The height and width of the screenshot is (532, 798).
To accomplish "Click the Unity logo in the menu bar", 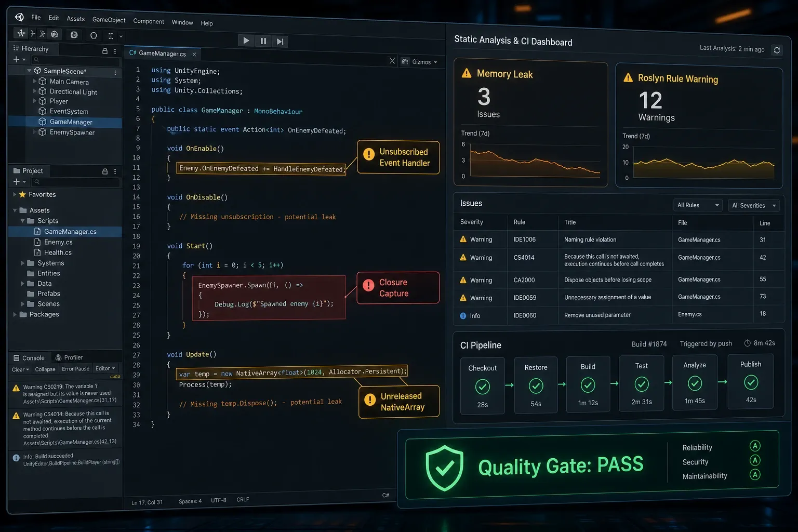I will (x=20, y=17).
